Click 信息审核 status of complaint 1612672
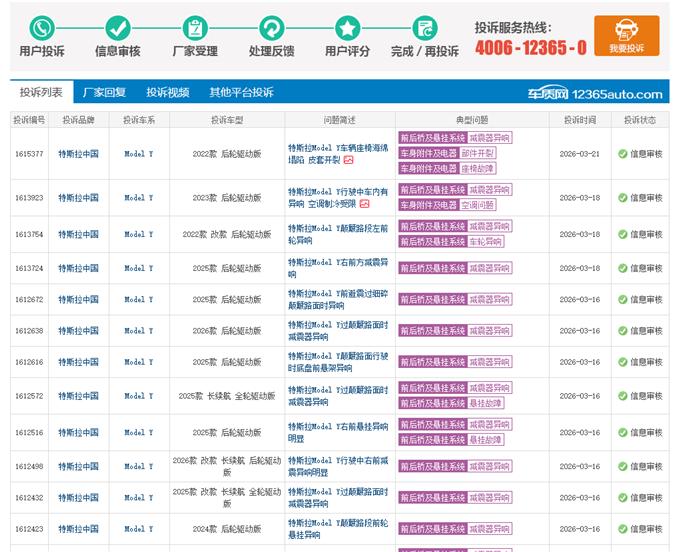Viewport: 700px width, 552px height. (x=639, y=299)
